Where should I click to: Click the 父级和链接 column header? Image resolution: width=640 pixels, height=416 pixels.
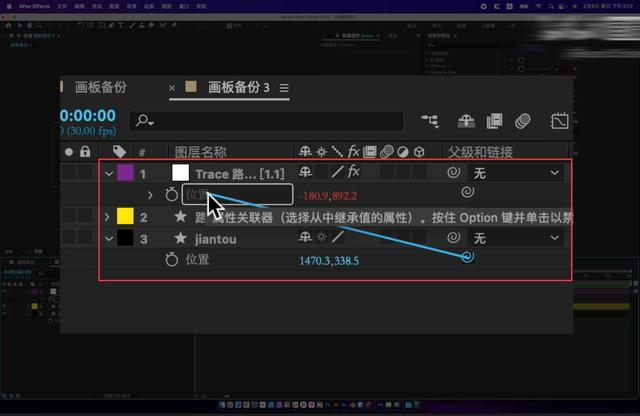click(480, 152)
